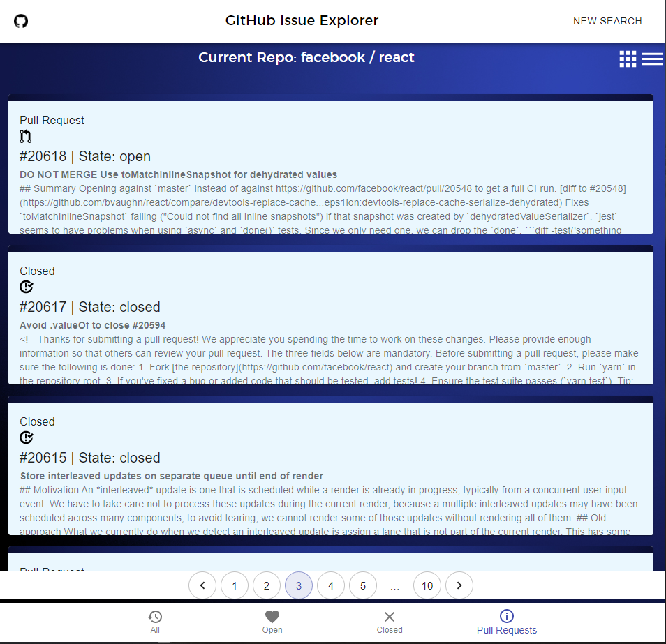Select title 'DO NOT MERGE Use toMatchInlineSnapshot'
The height and width of the screenshot is (644, 666).
(179, 174)
